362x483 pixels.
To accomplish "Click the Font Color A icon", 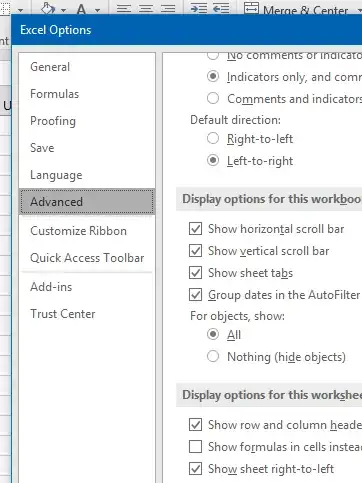I will coord(81,9).
